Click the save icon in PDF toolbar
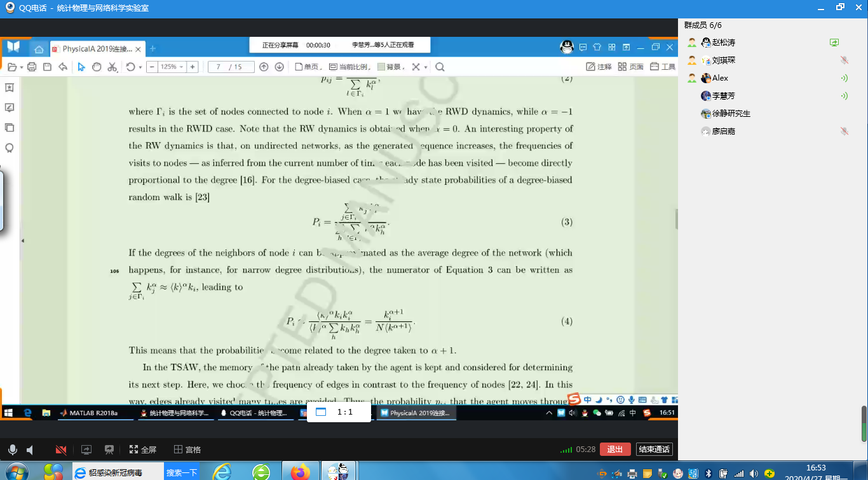The width and height of the screenshot is (868, 480). pyautogui.click(x=48, y=67)
